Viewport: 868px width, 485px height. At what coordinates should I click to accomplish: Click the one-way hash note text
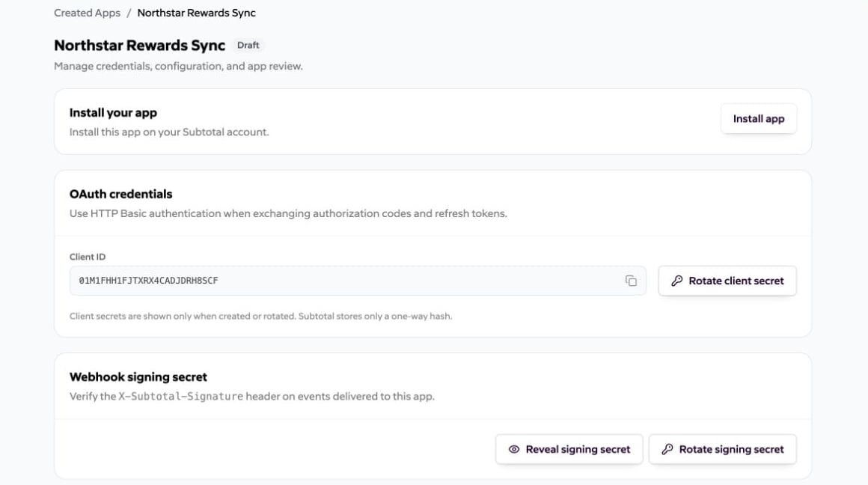(260, 316)
